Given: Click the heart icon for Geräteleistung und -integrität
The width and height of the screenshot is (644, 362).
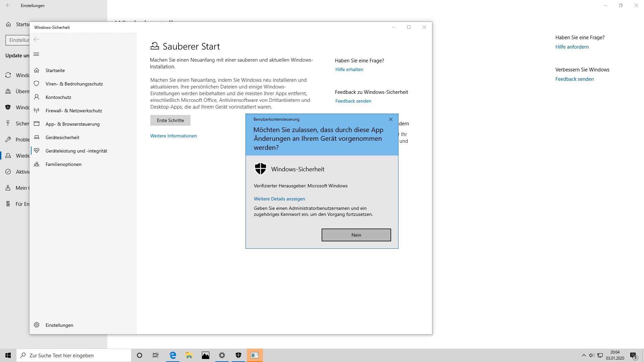Looking at the screenshot, I should [x=37, y=151].
